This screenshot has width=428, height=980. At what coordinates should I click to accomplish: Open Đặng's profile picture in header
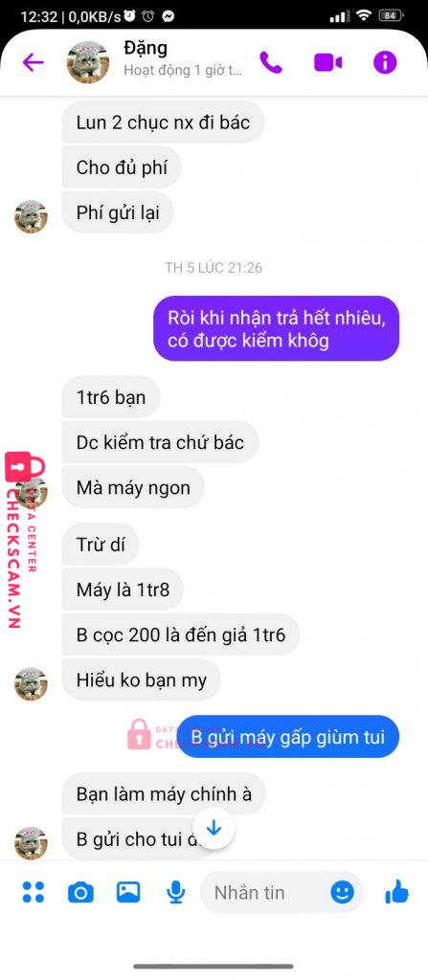click(x=88, y=62)
